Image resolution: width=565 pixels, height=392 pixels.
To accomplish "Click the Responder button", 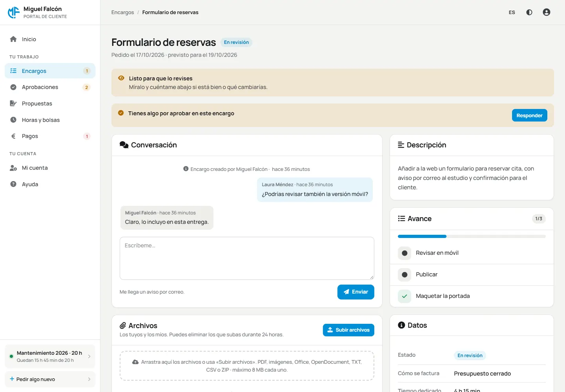I will pos(529,115).
